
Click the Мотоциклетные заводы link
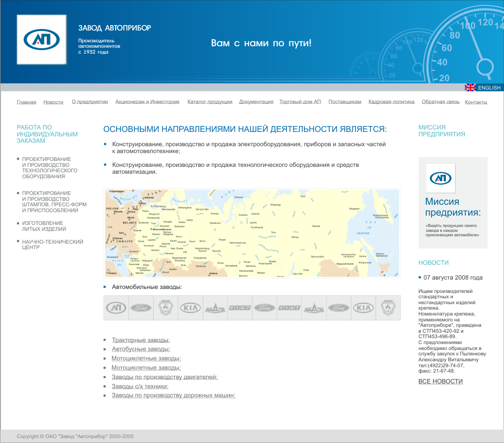146,358
